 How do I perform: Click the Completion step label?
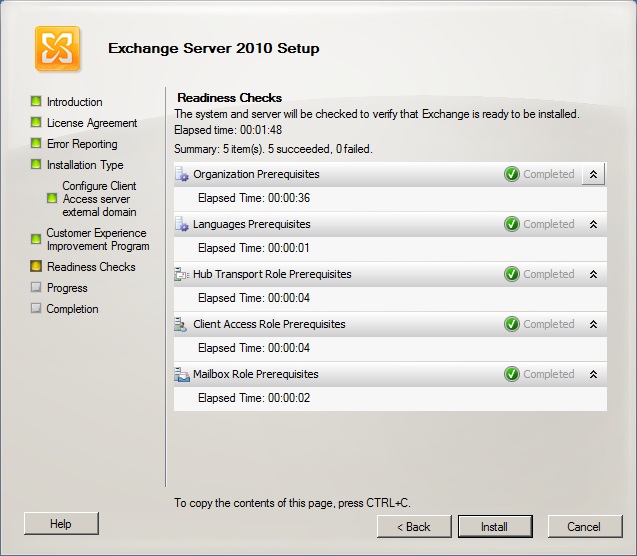point(72,309)
